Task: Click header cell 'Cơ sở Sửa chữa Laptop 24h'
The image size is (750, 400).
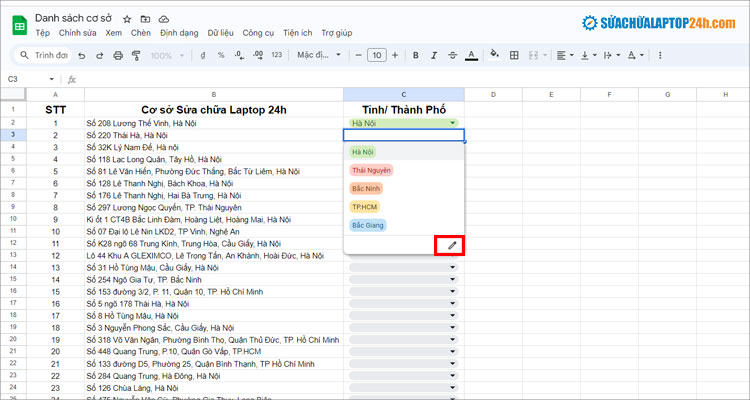Action: coord(214,110)
